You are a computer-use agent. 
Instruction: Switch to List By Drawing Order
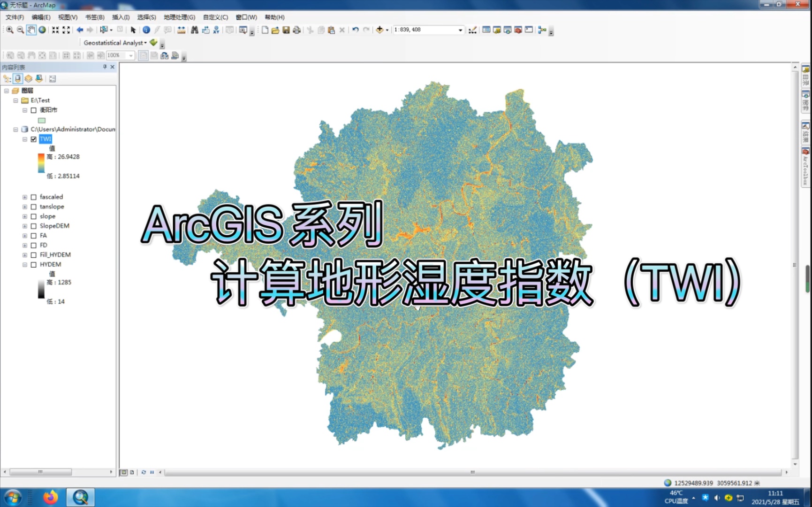pos(7,78)
